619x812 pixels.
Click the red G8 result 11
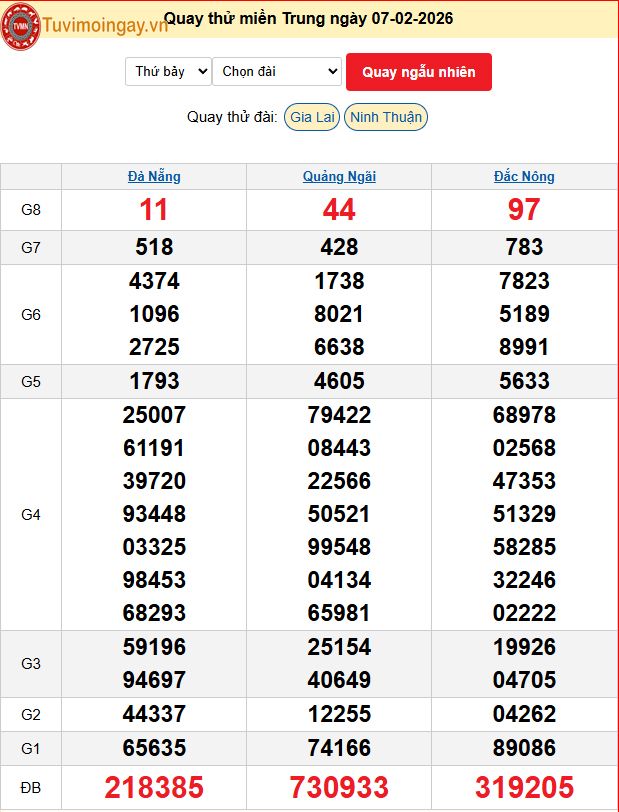pyautogui.click(x=154, y=210)
